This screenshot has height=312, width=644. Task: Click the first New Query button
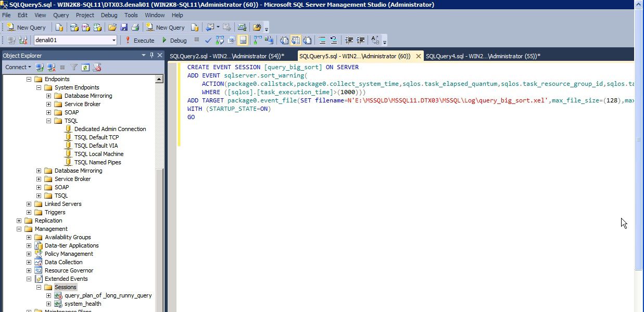[27, 28]
